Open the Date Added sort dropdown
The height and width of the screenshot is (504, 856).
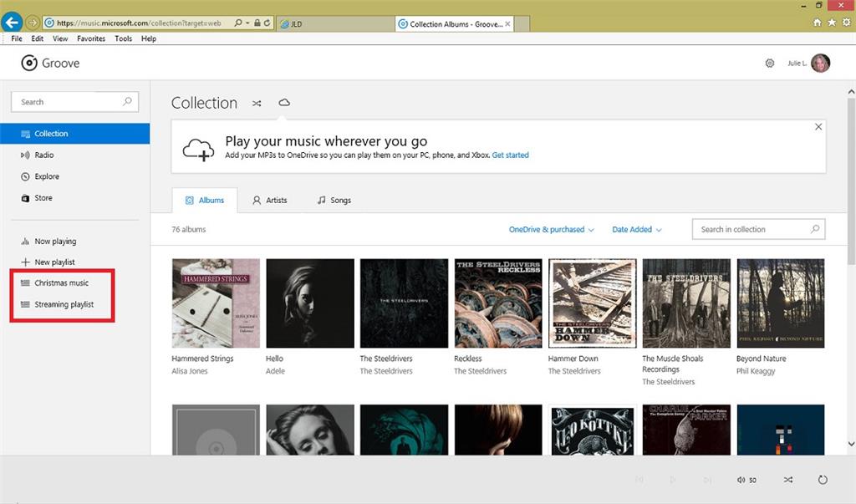[x=636, y=230]
